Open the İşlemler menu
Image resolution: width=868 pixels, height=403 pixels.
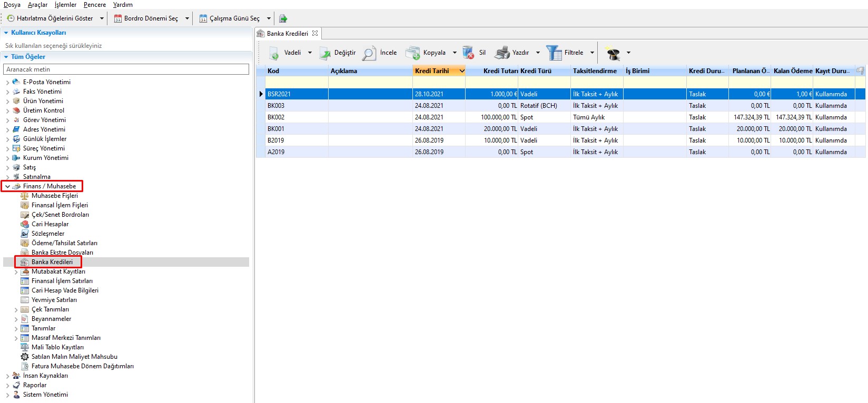[65, 5]
